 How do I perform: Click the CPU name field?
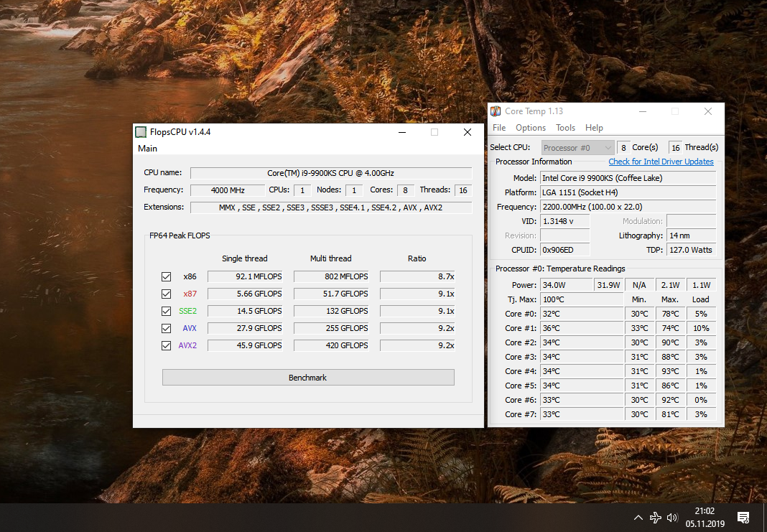(330, 173)
